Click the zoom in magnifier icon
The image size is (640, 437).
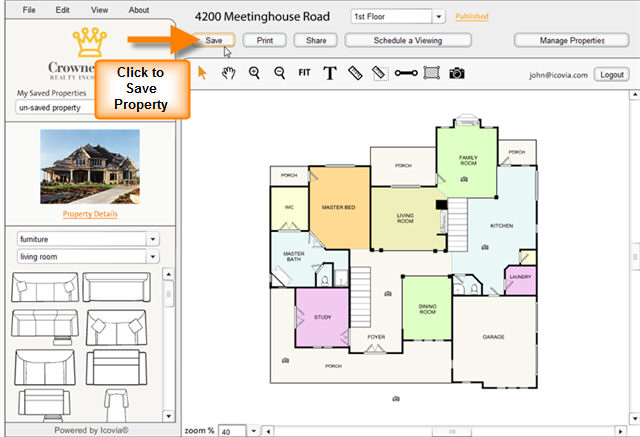[x=254, y=73]
